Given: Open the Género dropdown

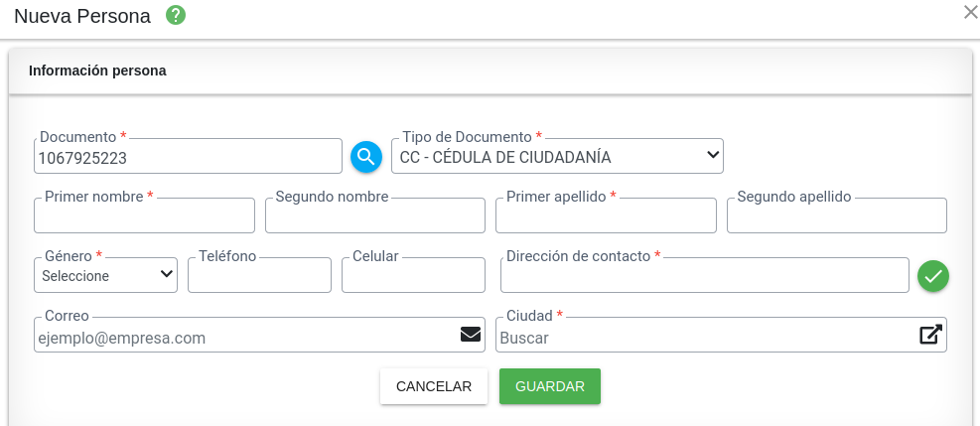Looking at the screenshot, I should (106, 275).
